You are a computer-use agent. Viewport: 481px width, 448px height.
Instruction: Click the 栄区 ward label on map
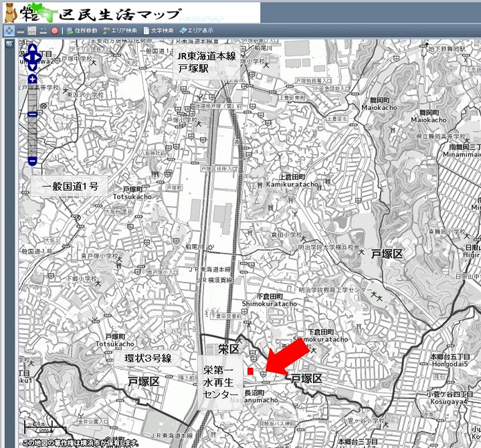point(229,349)
